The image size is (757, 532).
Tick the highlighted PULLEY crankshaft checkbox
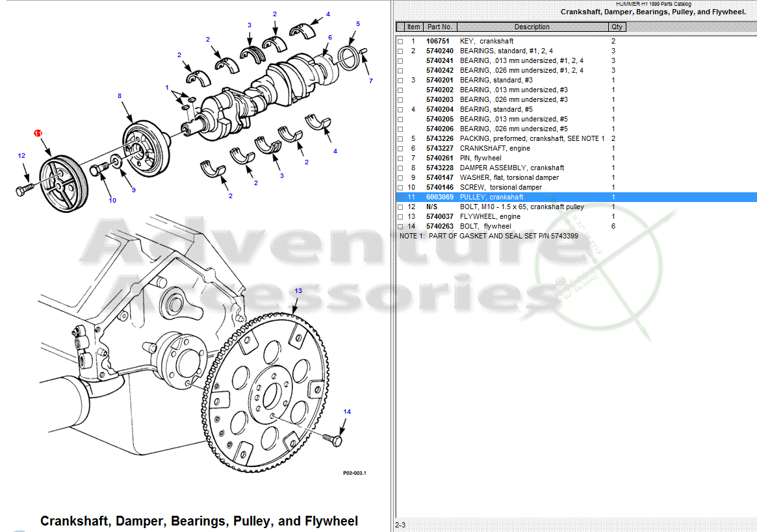pos(400,197)
